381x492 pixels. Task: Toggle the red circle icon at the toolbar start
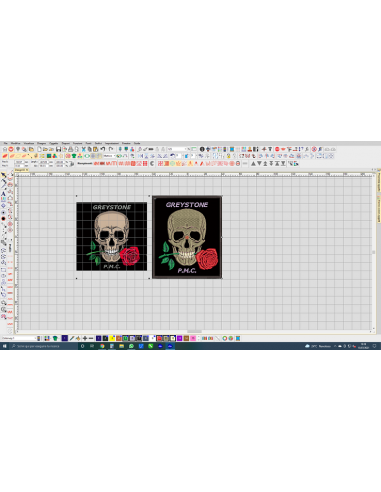tap(11, 149)
